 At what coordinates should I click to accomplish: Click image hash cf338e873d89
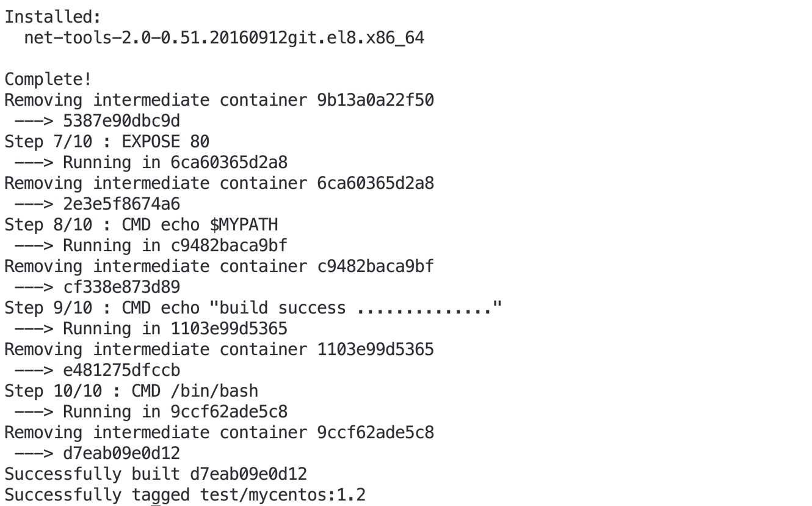click(121, 287)
